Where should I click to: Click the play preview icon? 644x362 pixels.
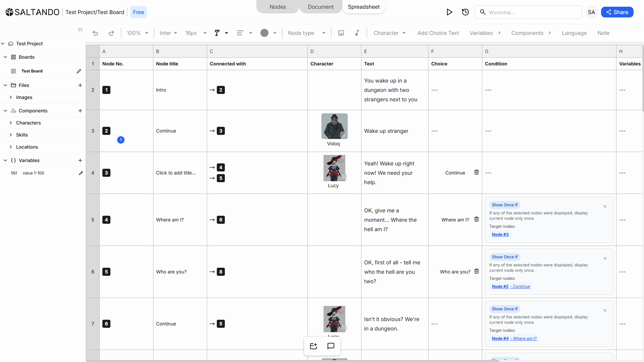[x=449, y=12]
